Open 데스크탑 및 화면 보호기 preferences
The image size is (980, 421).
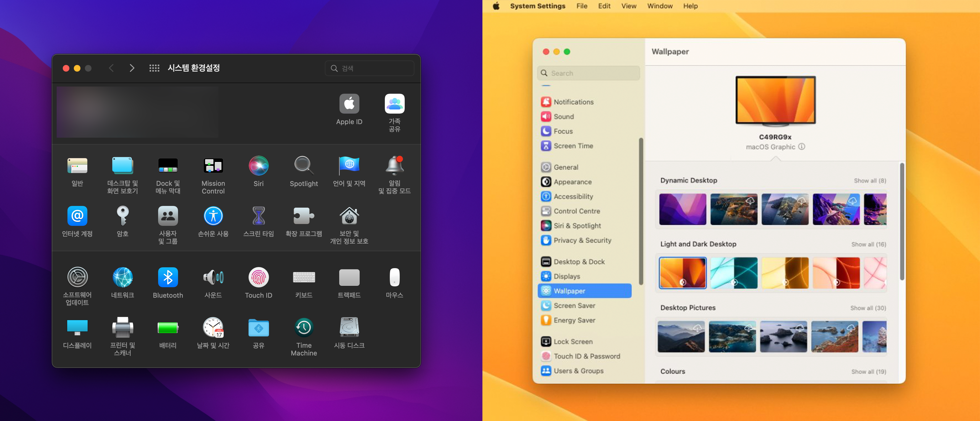pos(122,165)
